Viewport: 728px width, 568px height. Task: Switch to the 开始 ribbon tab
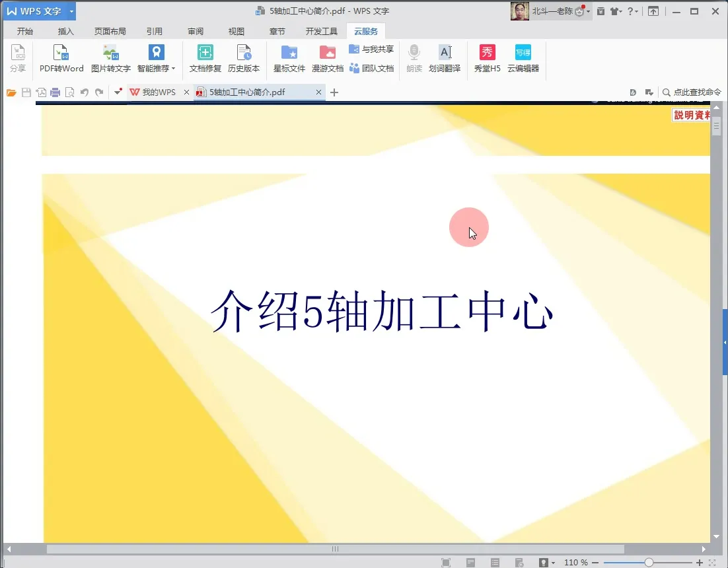pos(25,30)
